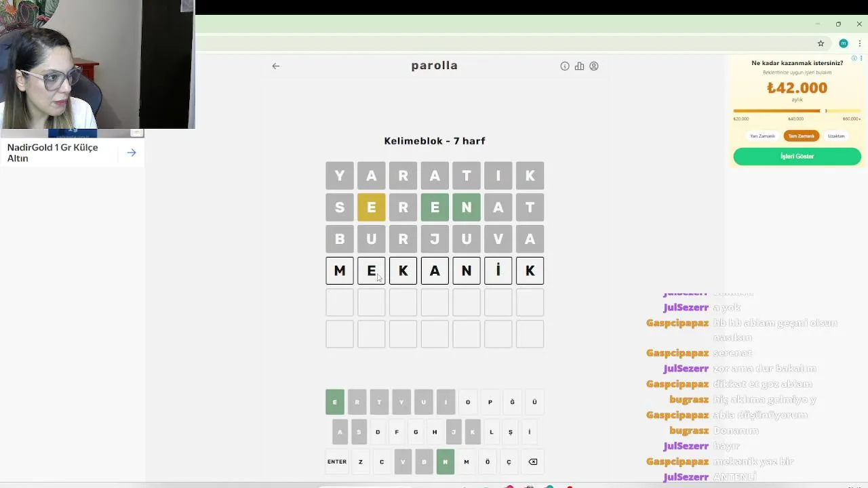868x488 pixels.
Task: Open the statistics bar chart icon
Action: click(x=579, y=66)
